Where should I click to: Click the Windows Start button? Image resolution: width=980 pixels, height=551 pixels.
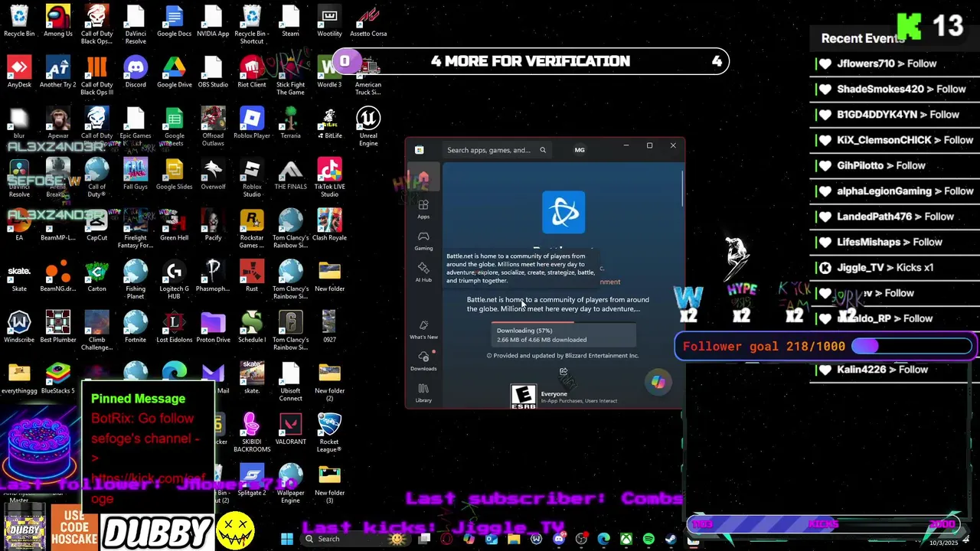click(x=287, y=539)
